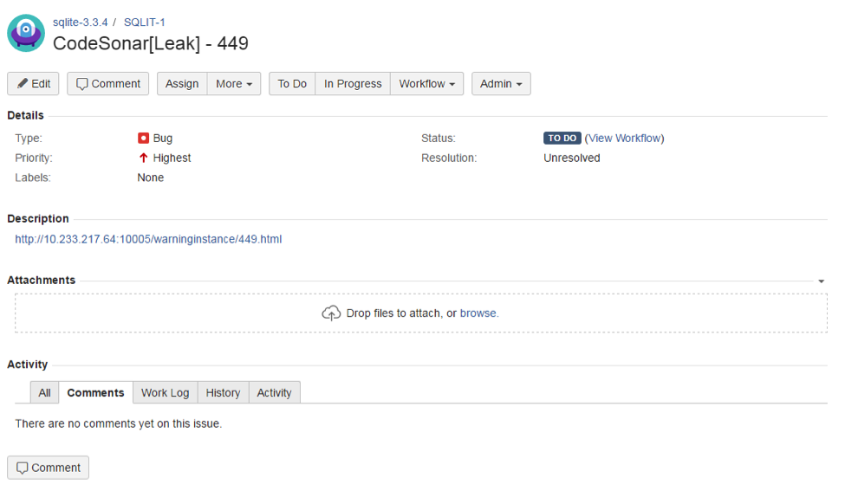Switch to the All activity tab
Image resolution: width=845 pixels, height=504 pixels.
point(45,392)
